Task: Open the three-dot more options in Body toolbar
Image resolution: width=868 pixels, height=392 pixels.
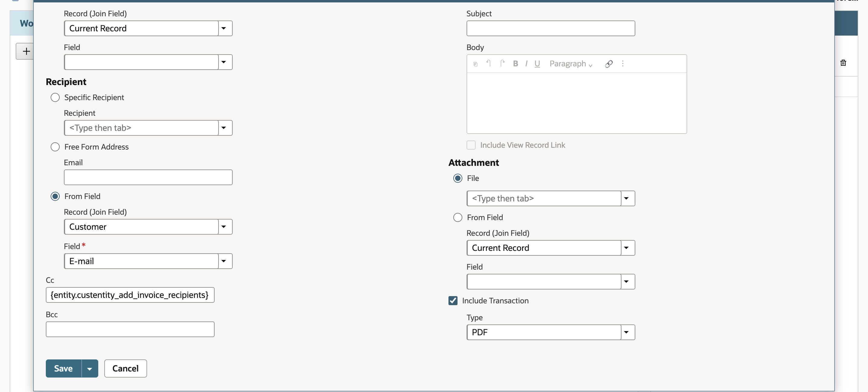Action: [622, 63]
